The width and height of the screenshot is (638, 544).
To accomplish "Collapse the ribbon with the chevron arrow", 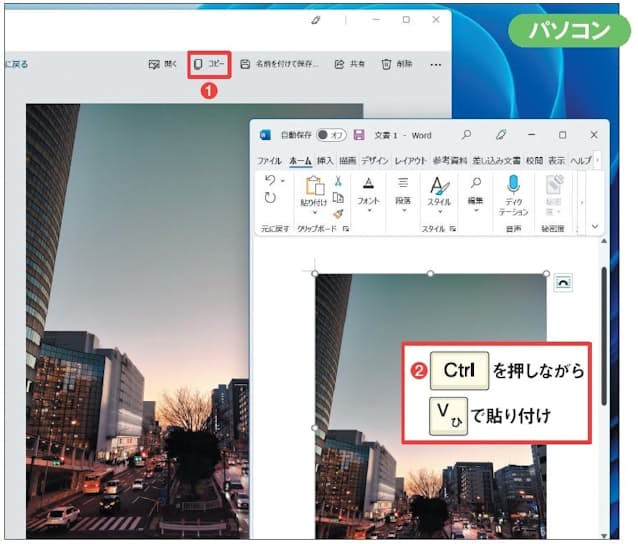I will point(595,227).
